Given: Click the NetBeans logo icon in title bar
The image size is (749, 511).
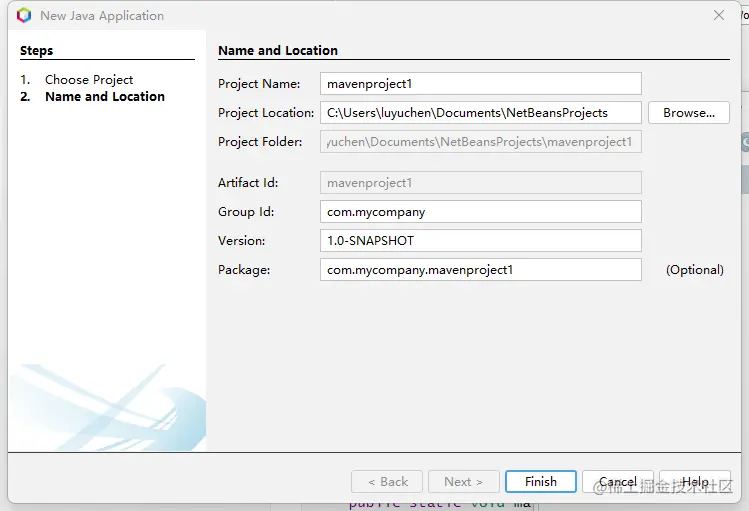Looking at the screenshot, I should [x=24, y=15].
